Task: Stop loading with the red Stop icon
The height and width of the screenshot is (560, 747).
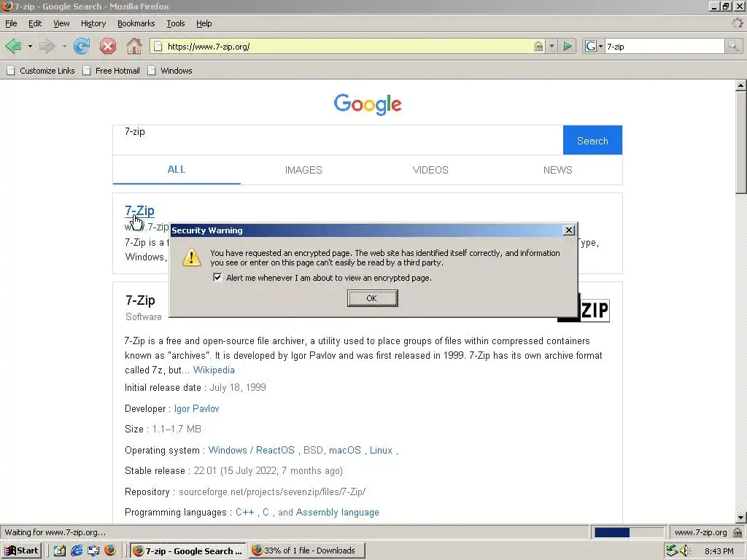Action: click(x=108, y=46)
